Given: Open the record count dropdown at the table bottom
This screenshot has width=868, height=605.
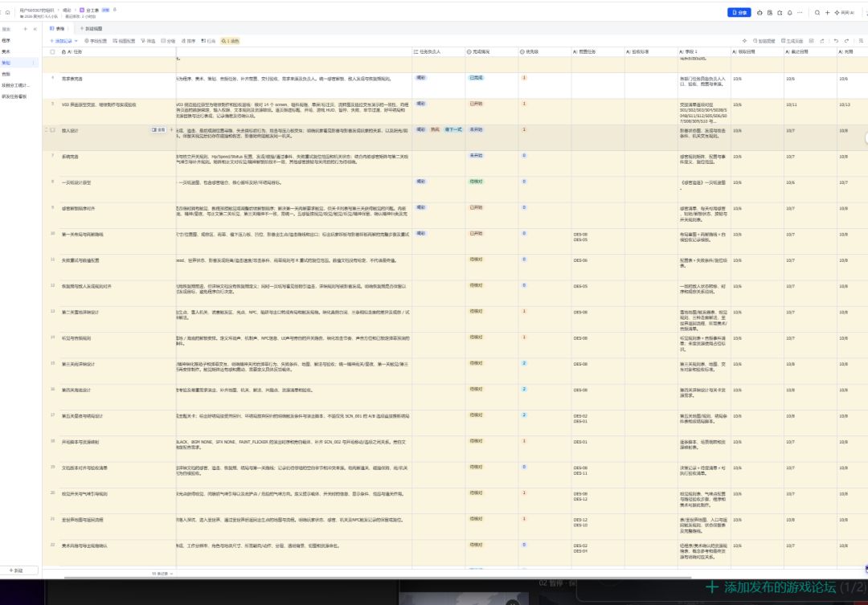Looking at the screenshot, I should (162, 574).
